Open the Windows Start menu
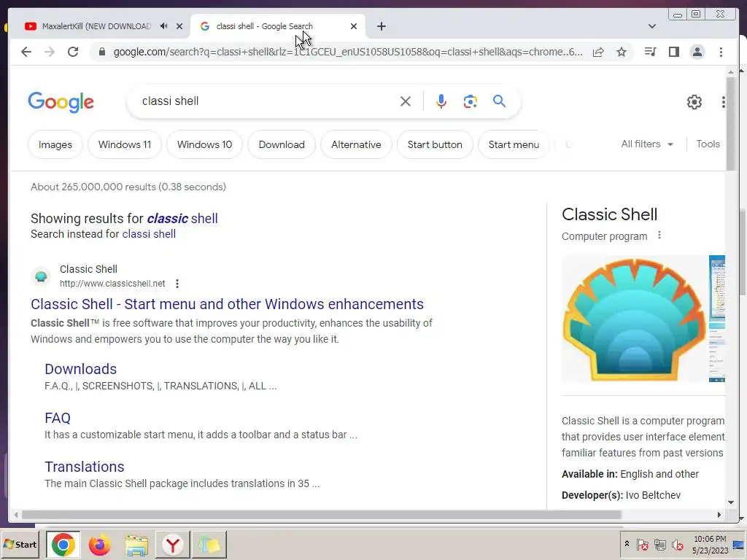Screen dimensions: 747x560 (20, 544)
